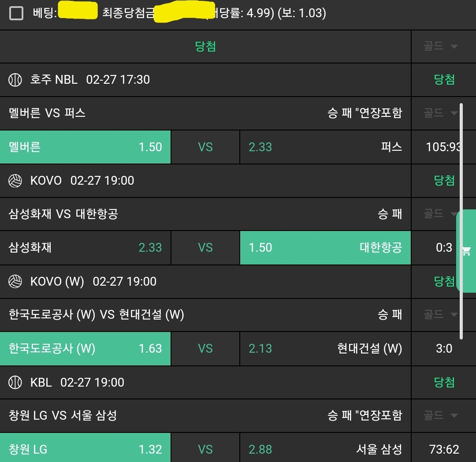Click the volleyball icon beside KOVO 02-27
The image size is (476, 462).
(x=15, y=181)
